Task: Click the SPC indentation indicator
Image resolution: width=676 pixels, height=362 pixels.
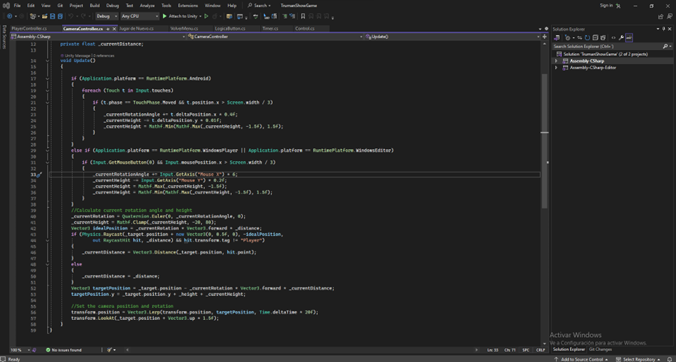Action: (x=526, y=350)
